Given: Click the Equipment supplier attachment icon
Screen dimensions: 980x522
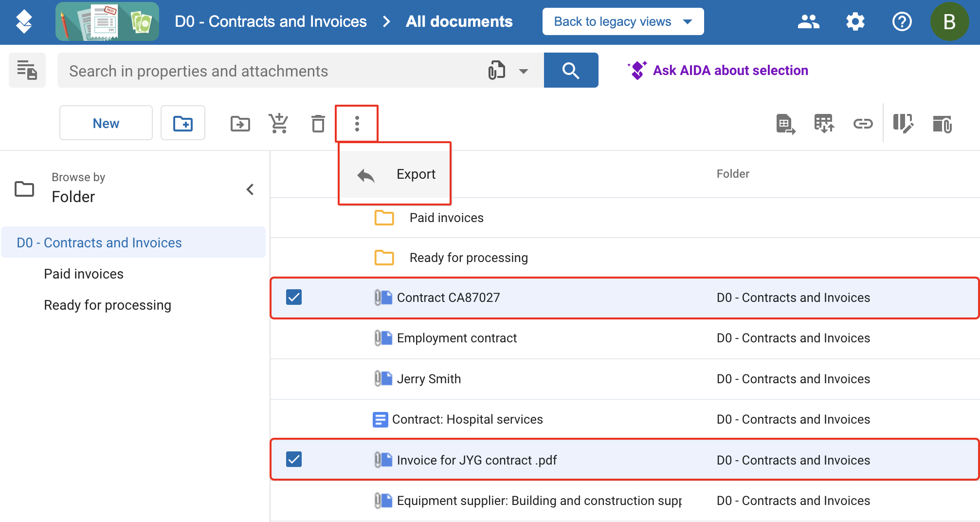Looking at the screenshot, I should (x=383, y=501).
